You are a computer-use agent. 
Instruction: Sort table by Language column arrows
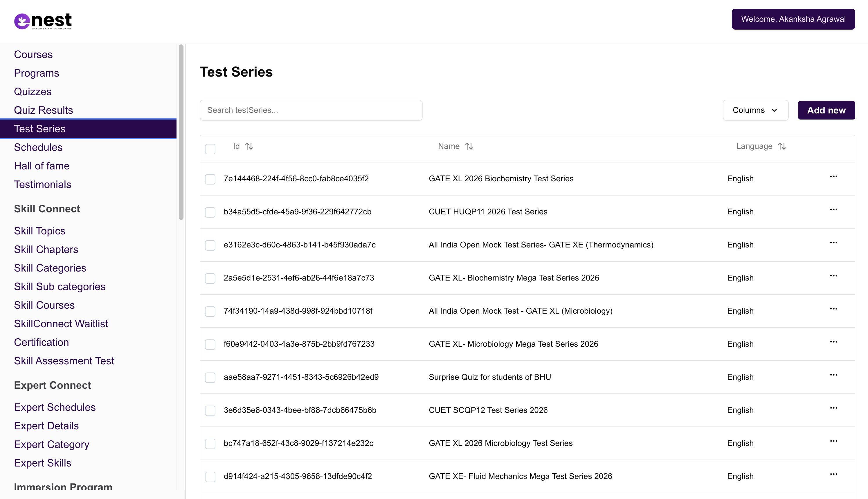(x=782, y=146)
